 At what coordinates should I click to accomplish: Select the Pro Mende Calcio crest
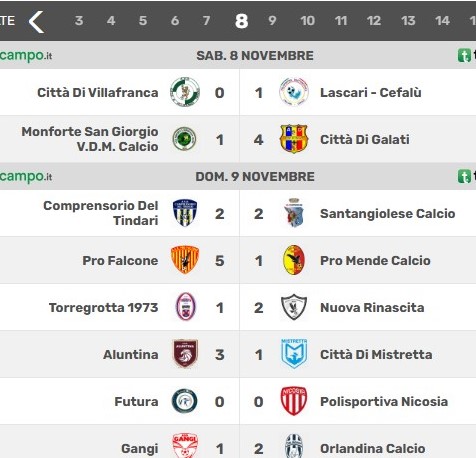click(x=294, y=260)
